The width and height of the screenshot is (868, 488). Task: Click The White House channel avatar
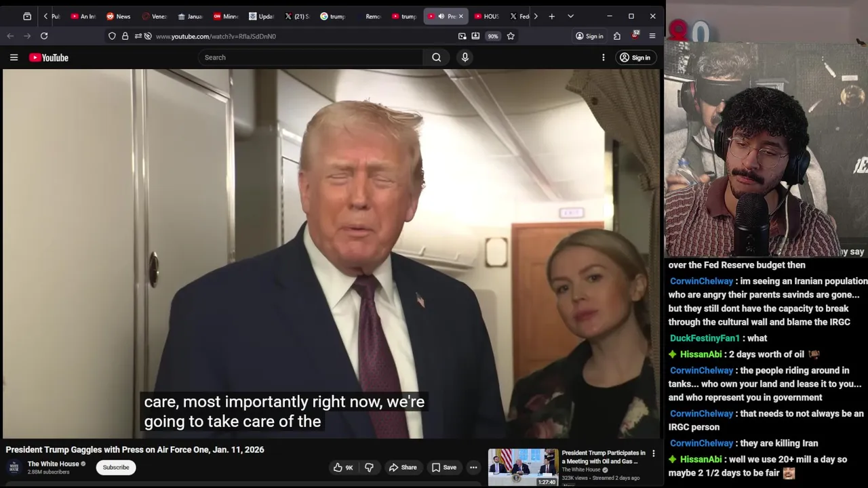pyautogui.click(x=14, y=467)
